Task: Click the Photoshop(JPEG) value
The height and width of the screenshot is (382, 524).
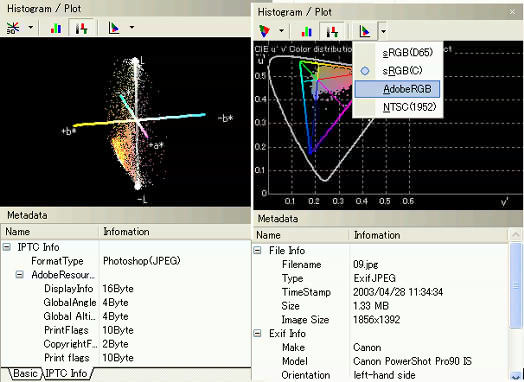Action: 142,261
